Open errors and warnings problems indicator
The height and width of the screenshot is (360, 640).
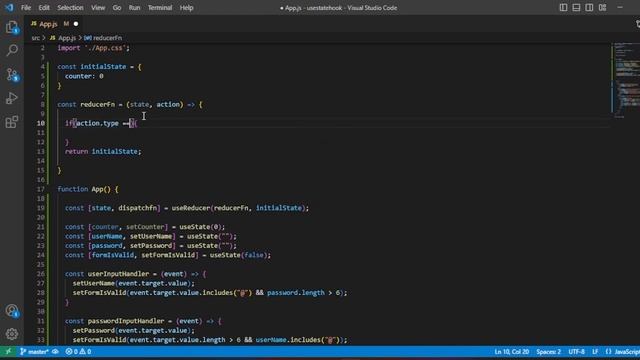pyautogui.click(x=78, y=351)
